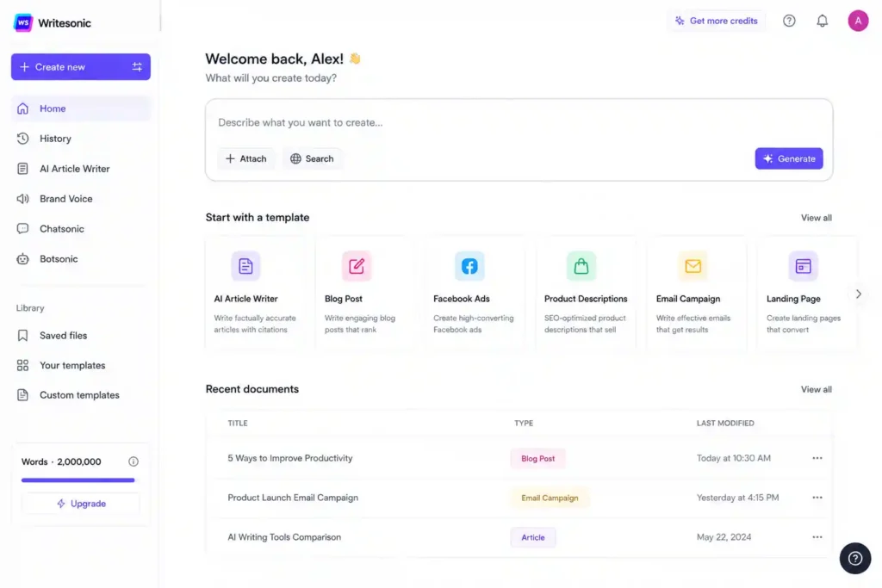Click the Attach button
The image size is (882, 588).
246,158
